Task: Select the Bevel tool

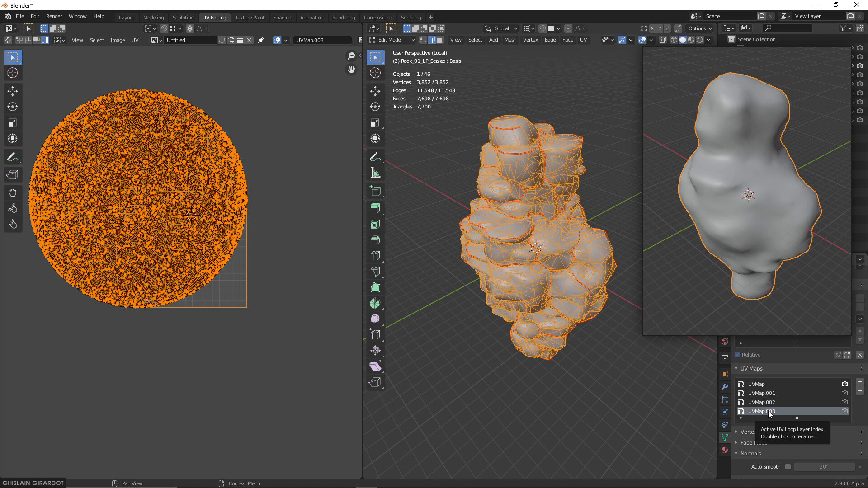Action: [375, 240]
